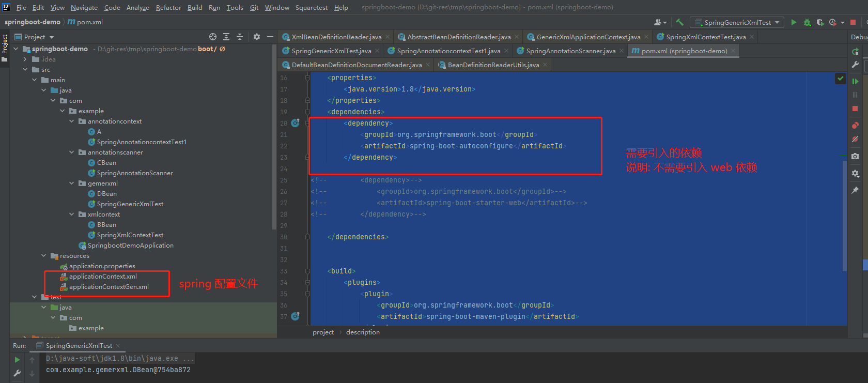Start debugging with the Debug bug icon
The width and height of the screenshot is (868, 383).
tap(807, 22)
